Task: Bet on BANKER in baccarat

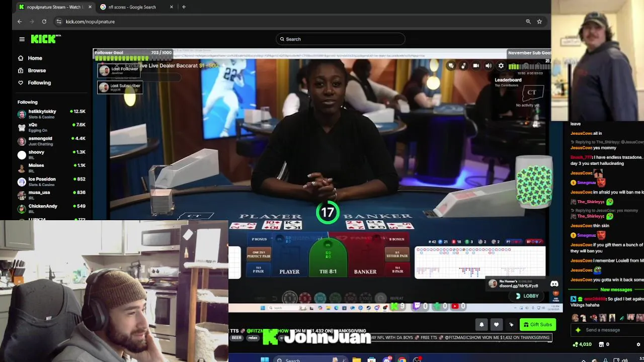Action: coord(365,256)
